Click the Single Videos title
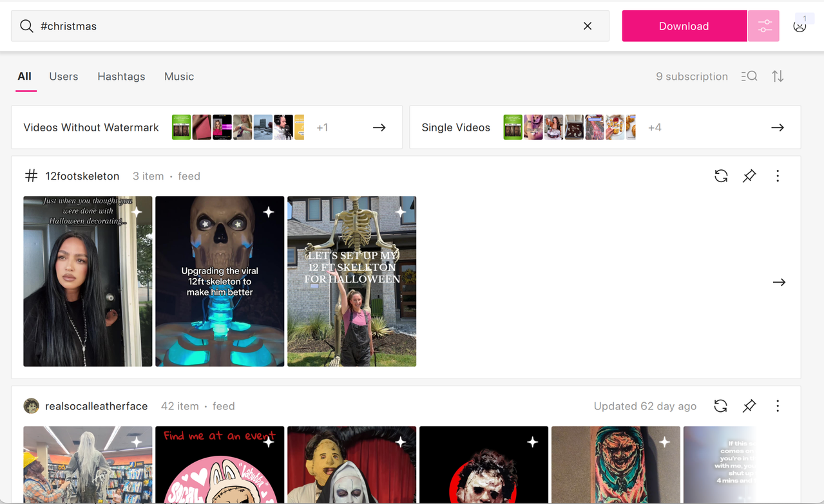The height and width of the screenshot is (504, 824). (455, 127)
